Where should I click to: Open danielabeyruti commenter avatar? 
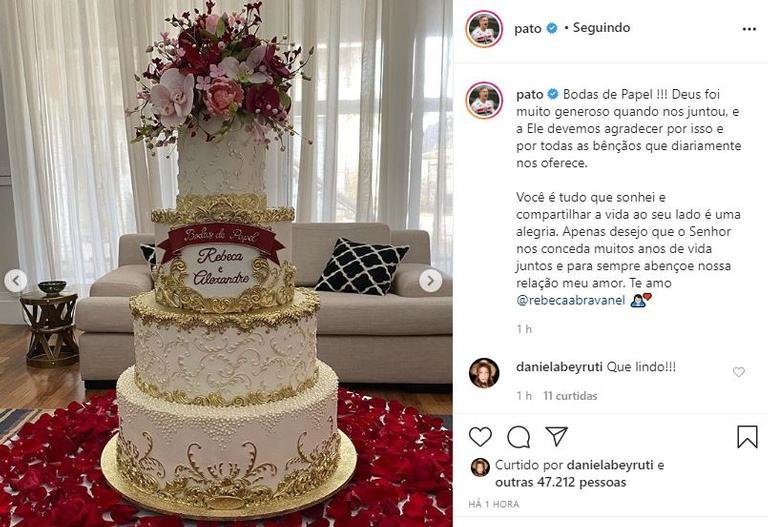click(484, 373)
